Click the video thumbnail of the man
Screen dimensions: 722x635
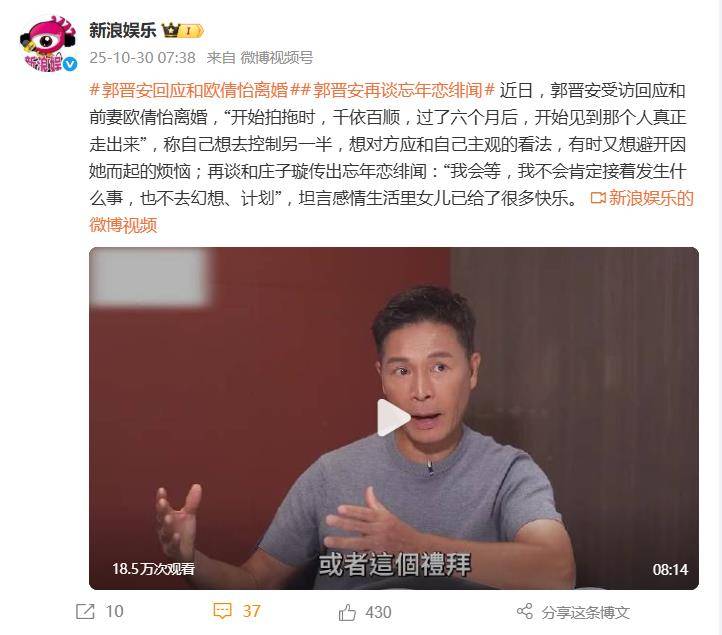coord(394,418)
